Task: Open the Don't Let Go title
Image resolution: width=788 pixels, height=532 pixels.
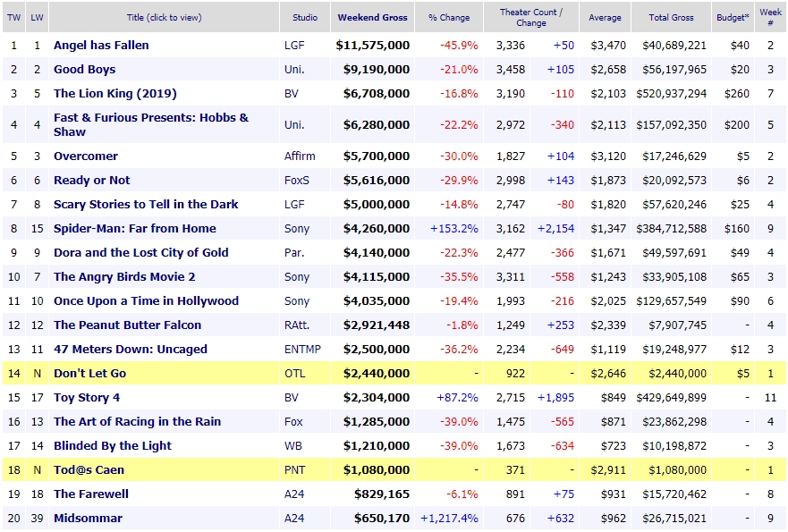Action: coord(90,373)
